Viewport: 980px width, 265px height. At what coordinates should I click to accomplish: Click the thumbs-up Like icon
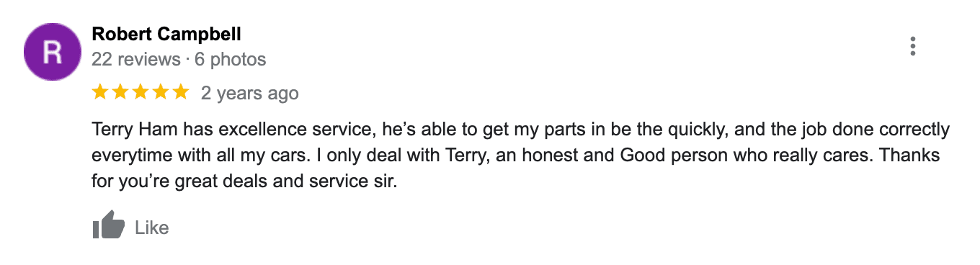point(109,226)
